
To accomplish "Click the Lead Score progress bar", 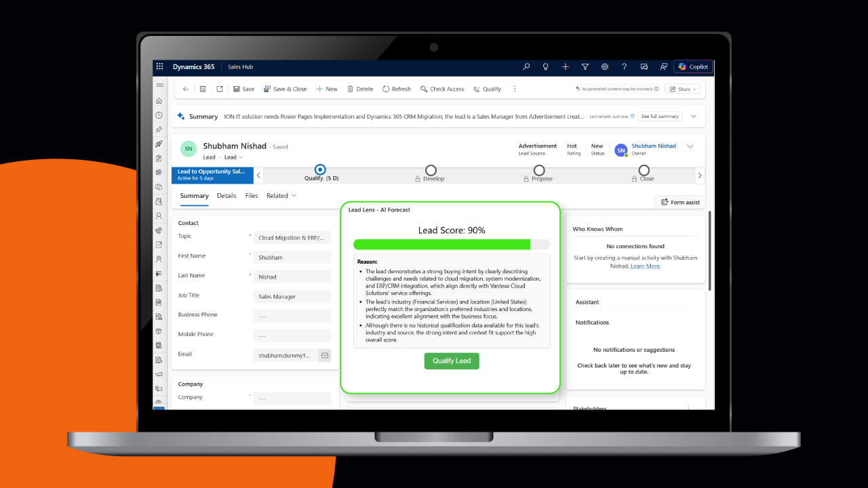I will pyautogui.click(x=452, y=245).
